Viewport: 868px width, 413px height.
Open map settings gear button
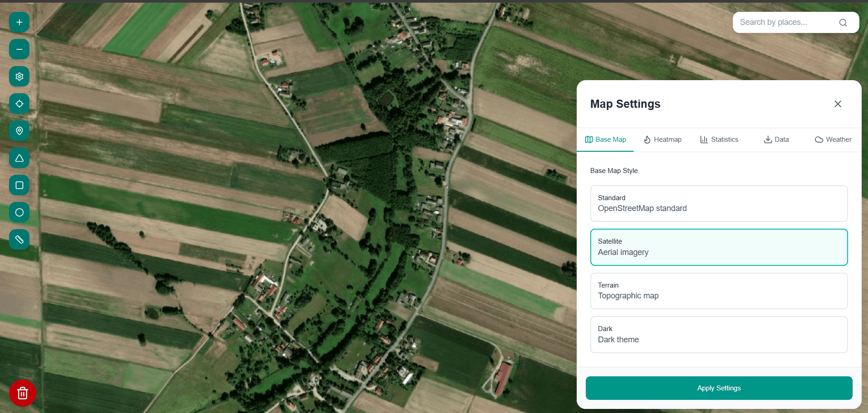point(19,77)
